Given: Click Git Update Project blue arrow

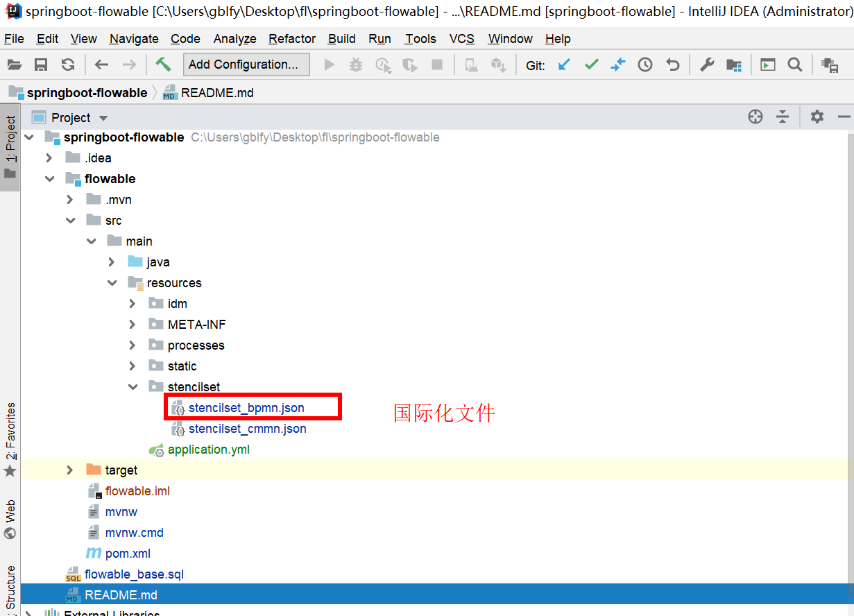Looking at the screenshot, I should [x=564, y=65].
